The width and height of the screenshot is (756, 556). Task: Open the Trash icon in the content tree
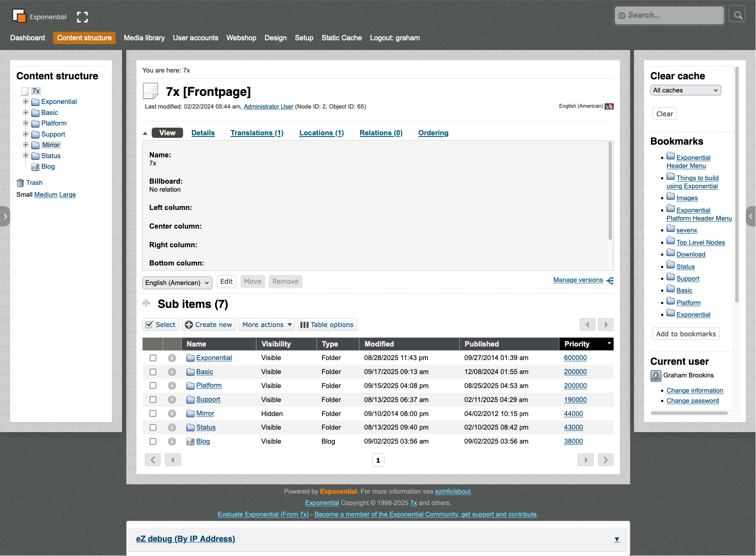tap(20, 183)
